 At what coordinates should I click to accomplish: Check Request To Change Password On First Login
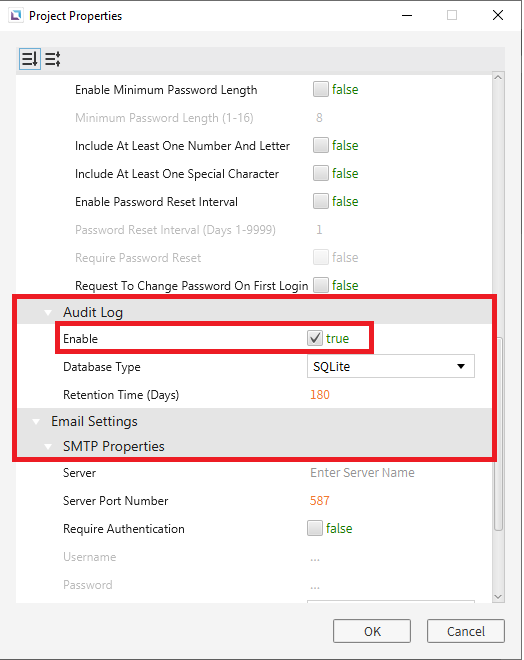pos(321,285)
